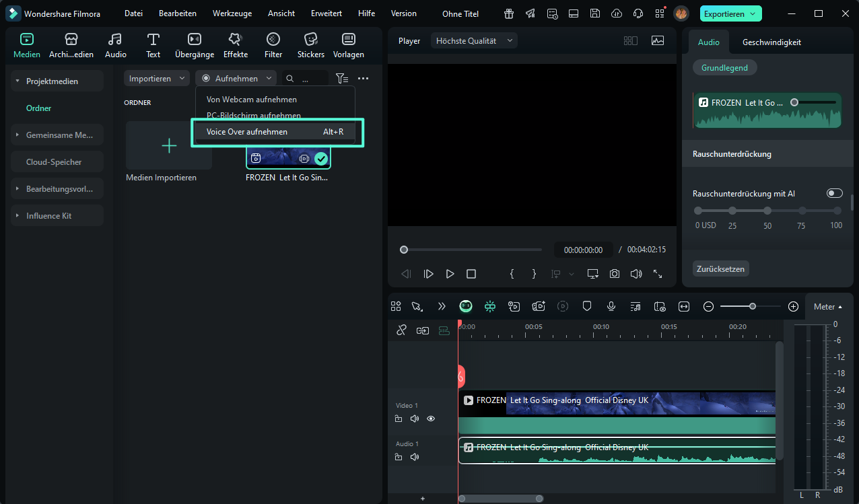
Task: Click the paper plane share icon
Action: click(x=530, y=13)
